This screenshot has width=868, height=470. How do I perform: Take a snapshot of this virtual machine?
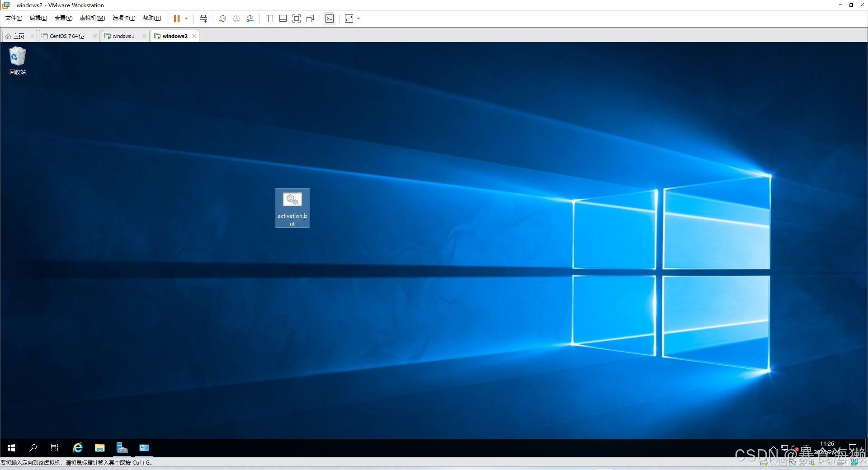(223, 19)
